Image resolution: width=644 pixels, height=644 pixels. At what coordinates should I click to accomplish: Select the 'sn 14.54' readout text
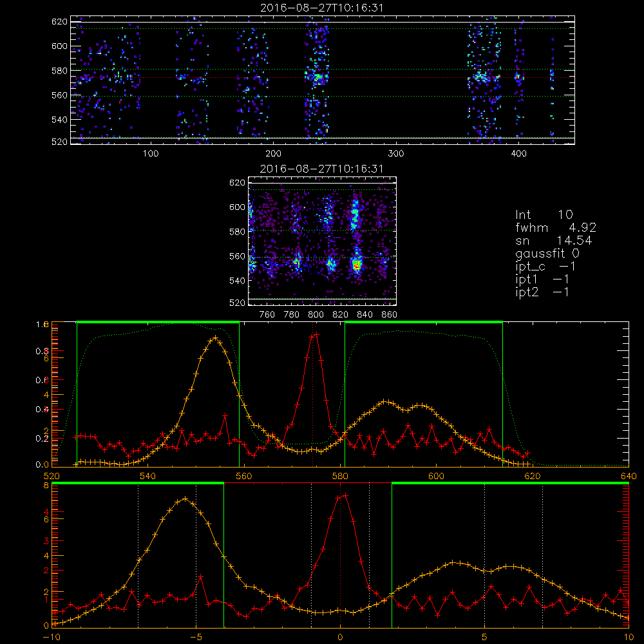554,241
